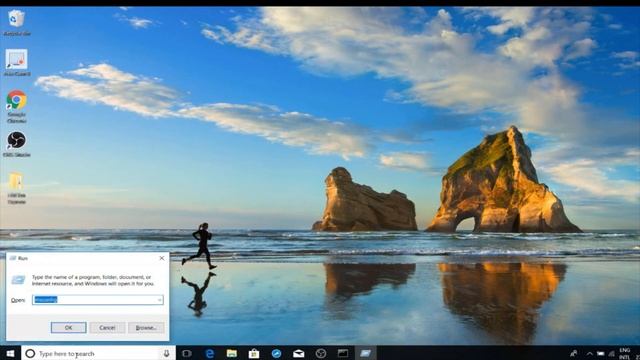Show hidden system tray icons
This screenshot has width=640, height=360.
(589, 353)
